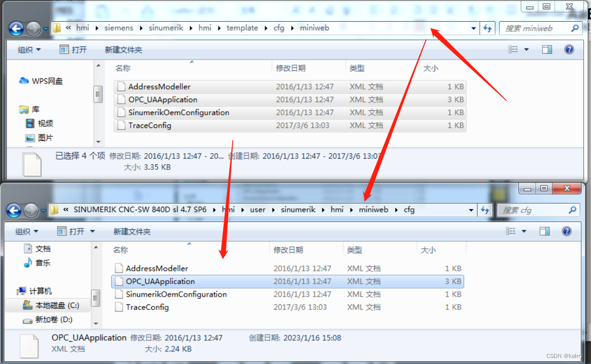
Task: Select OPC_UAApplication file in bottom window
Action: (x=287, y=281)
